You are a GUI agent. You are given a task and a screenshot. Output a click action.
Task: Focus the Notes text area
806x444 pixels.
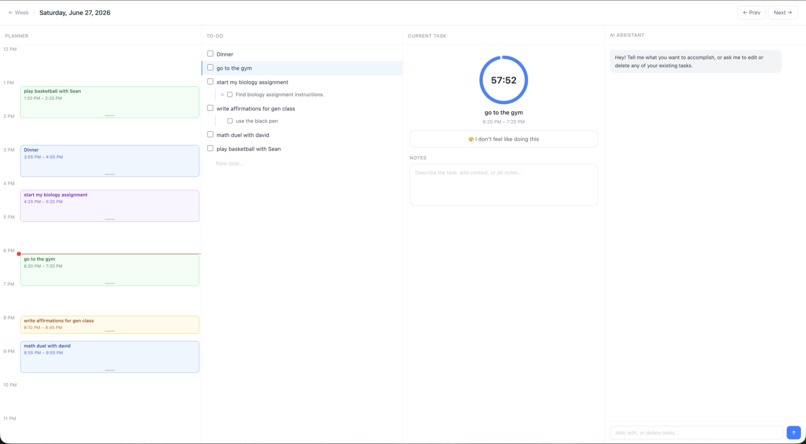[x=503, y=185]
